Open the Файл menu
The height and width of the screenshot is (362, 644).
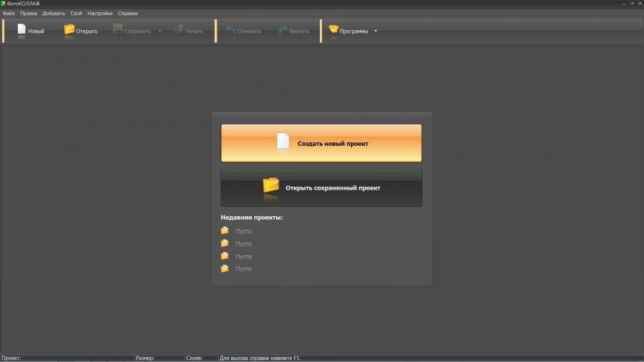pyautogui.click(x=9, y=14)
